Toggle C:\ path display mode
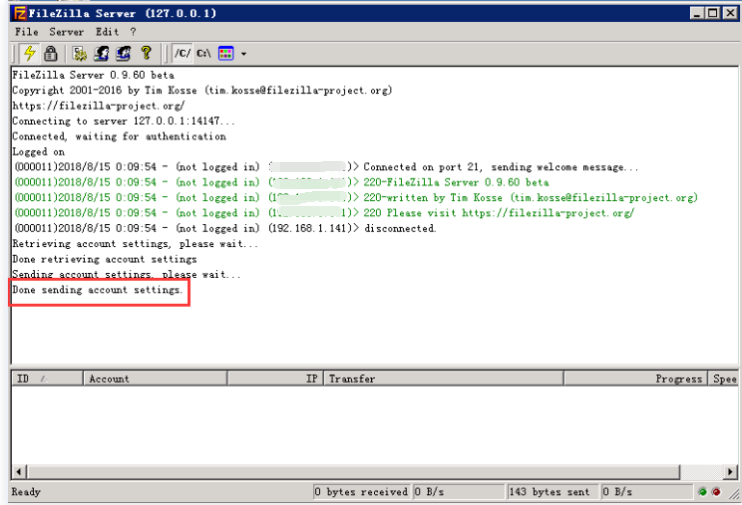This screenshot has width=742, height=505. pyautogui.click(x=203, y=53)
